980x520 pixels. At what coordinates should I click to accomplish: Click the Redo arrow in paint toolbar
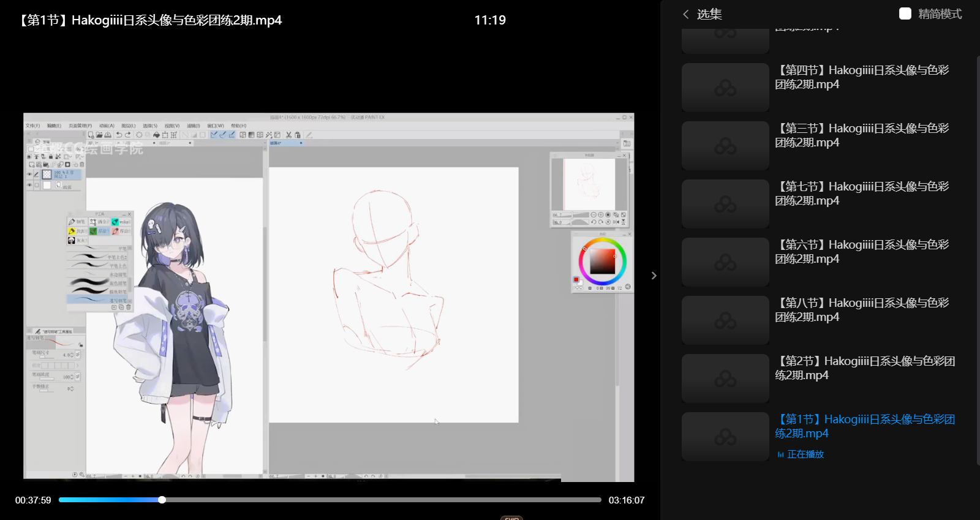(128, 135)
